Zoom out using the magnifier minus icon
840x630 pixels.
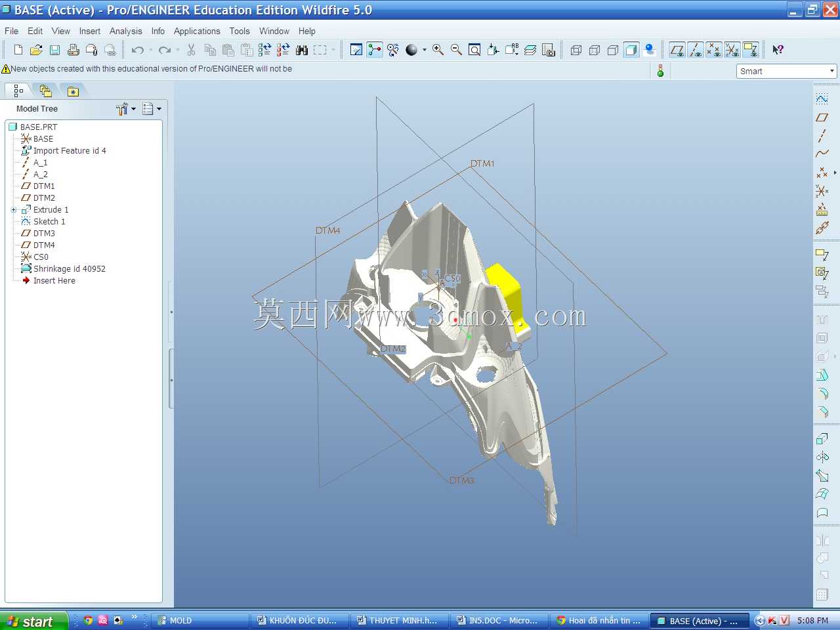click(x=456, y=50)
